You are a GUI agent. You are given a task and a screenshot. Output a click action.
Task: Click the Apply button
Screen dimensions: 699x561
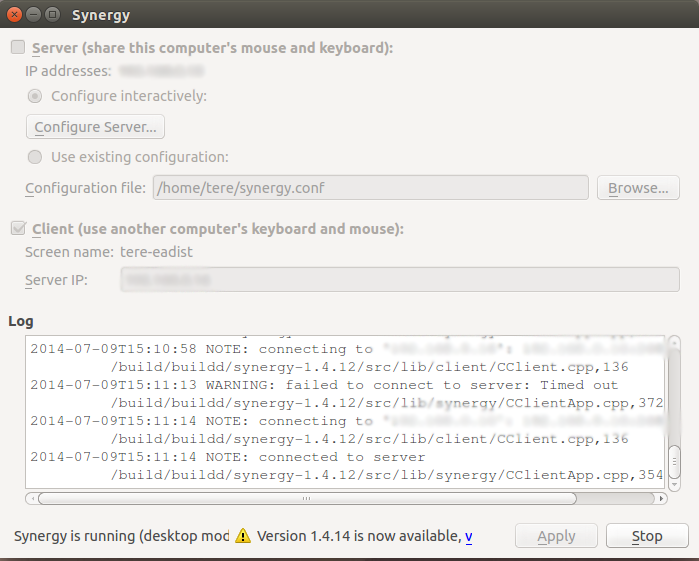[x=556, y=536]
